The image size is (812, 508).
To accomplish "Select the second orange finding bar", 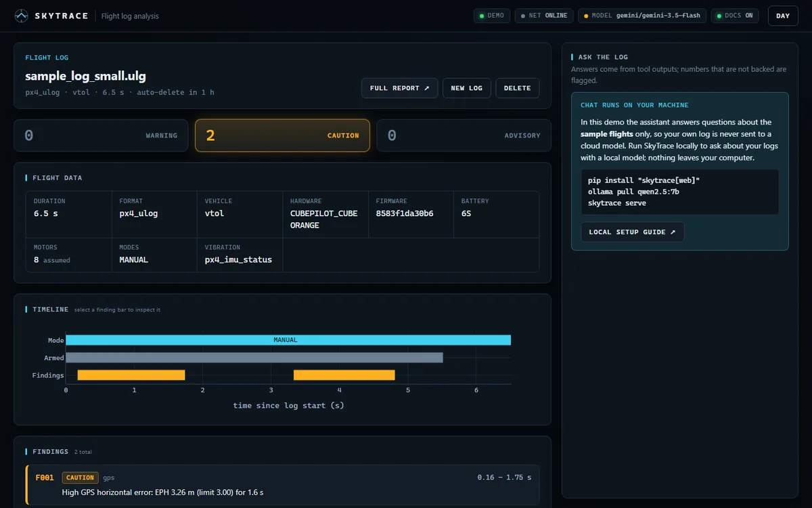I will click(x=344, y=375).
